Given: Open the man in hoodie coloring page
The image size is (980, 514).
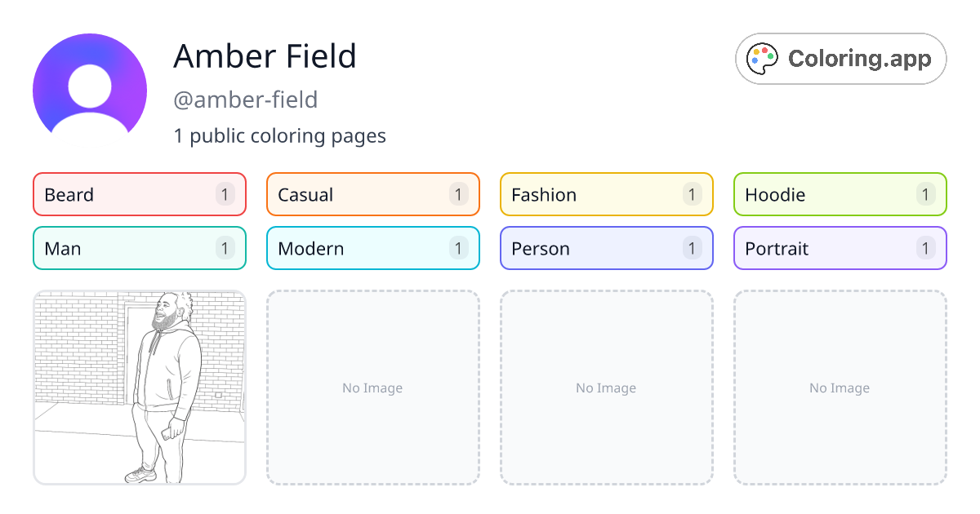Looking at the screenshot, I should pyautogui.click(x=140, y=388).
